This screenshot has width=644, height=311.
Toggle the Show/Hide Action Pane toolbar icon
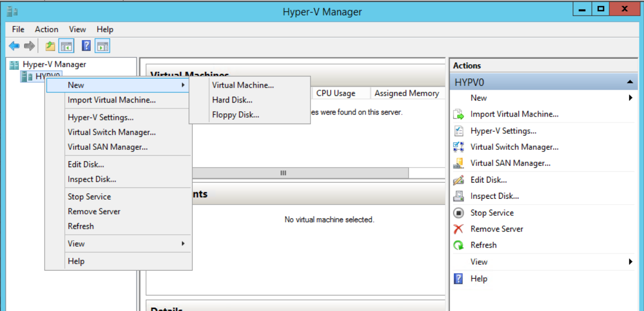(x=102, y=46)
